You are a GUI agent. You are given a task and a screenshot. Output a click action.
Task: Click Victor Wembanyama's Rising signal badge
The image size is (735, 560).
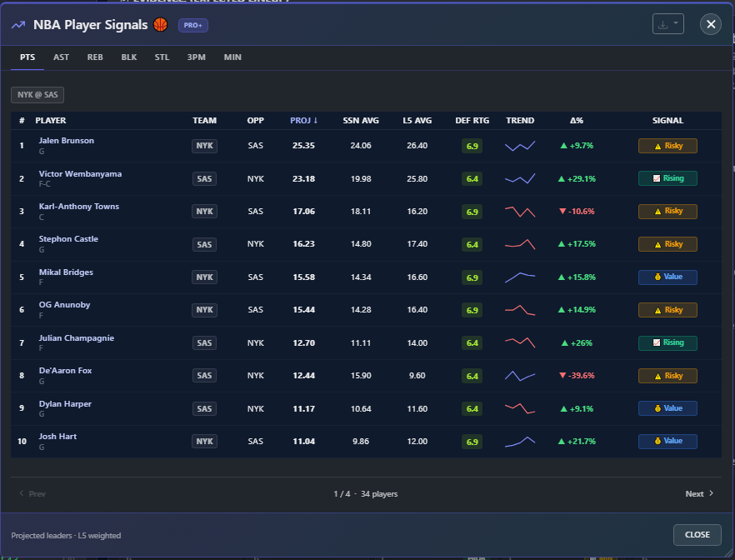click(x=667, y=178)
